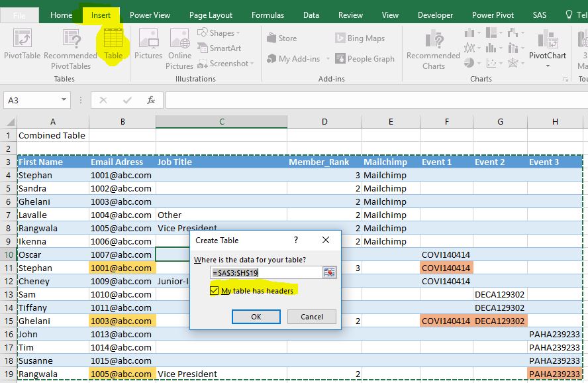This screenshot has height=383, width=588.
Task: Toggle My table has headers checkbox
Action: [x=214, y=291]
